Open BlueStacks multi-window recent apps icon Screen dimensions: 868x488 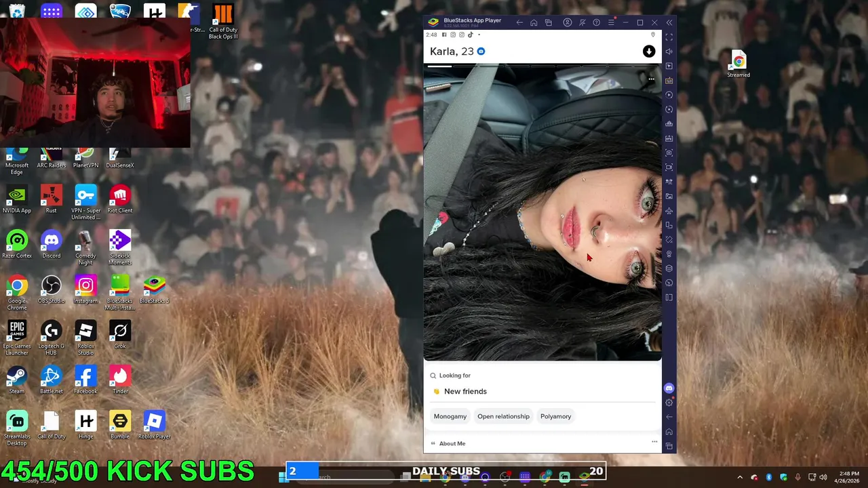(548, 22)
